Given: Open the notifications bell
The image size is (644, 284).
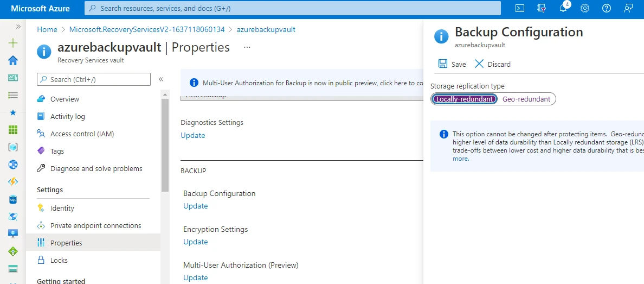Looking at the screenshot, I should coord(564,8).
